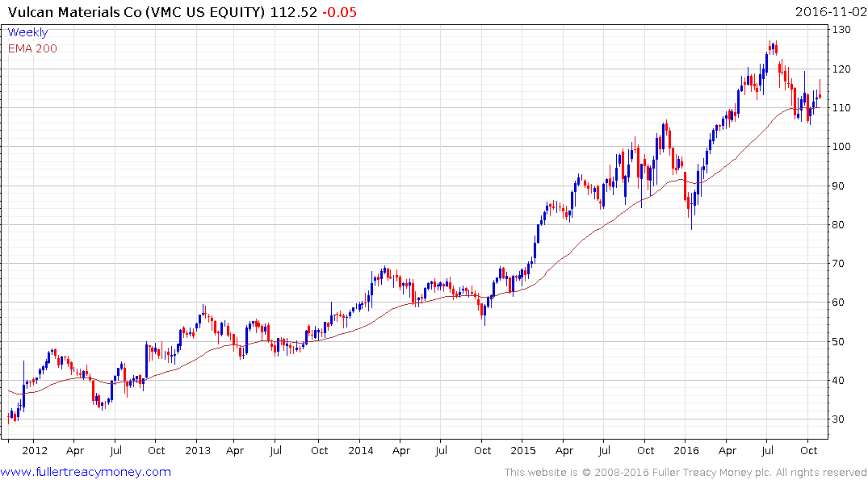Image resolution: width=868 pixels, height=484 pixels.
Task: Click the 2012 year label on time axis
Action: (x=35, y=450)
